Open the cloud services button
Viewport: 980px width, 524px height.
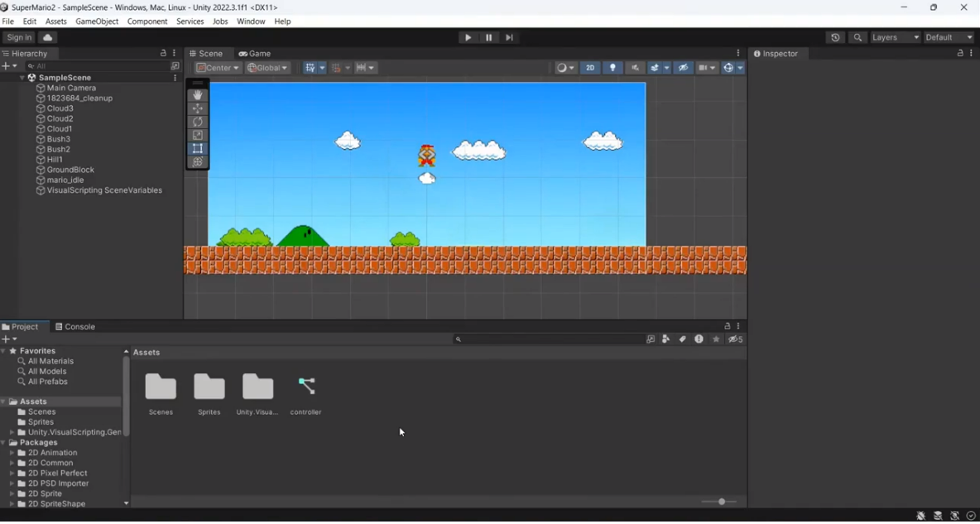pos(47,37)
